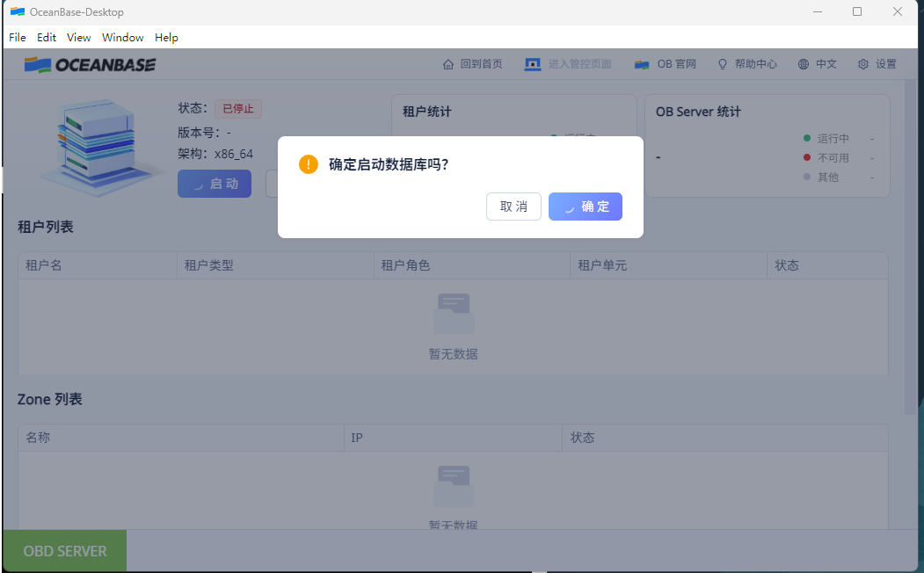The height and width of the screenshot is (573, 924).
Task: Confirm starting database with 确定 button
Action: (x=586, y=207)
